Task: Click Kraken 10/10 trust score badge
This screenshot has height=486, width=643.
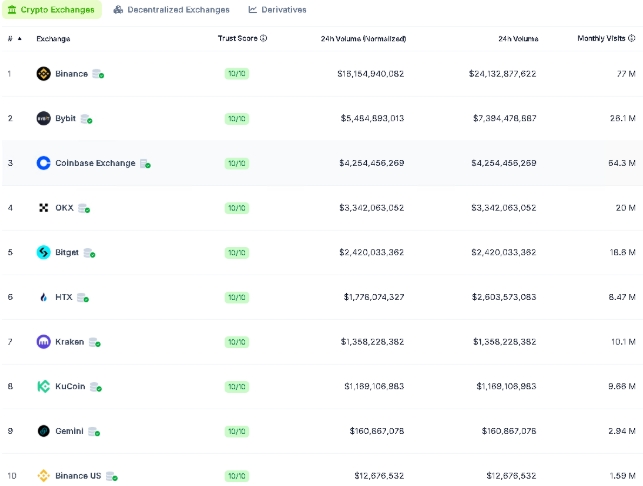Action: pyautogui.click(x=237, y=342)
